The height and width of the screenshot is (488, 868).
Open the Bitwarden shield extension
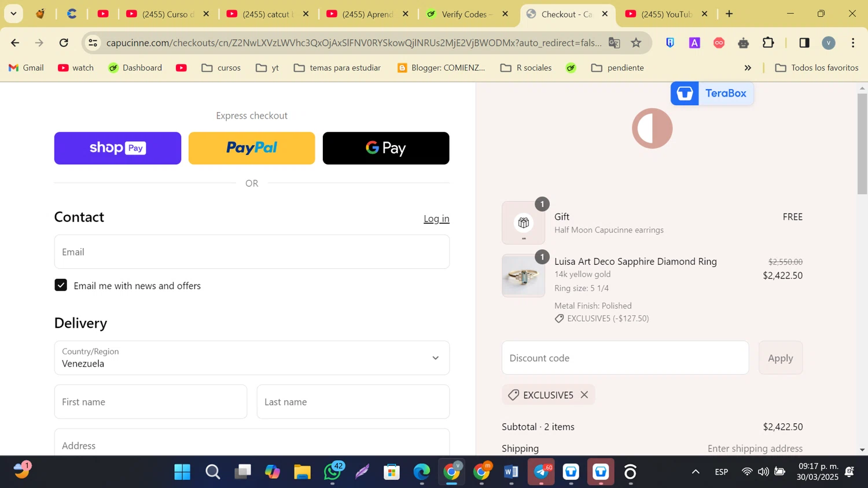670,43
